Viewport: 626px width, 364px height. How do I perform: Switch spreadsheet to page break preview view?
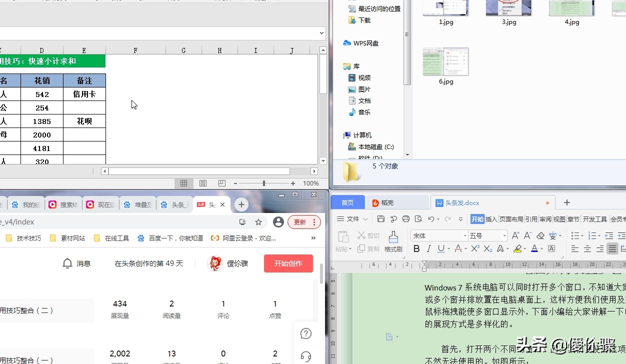tap(221, 183)
